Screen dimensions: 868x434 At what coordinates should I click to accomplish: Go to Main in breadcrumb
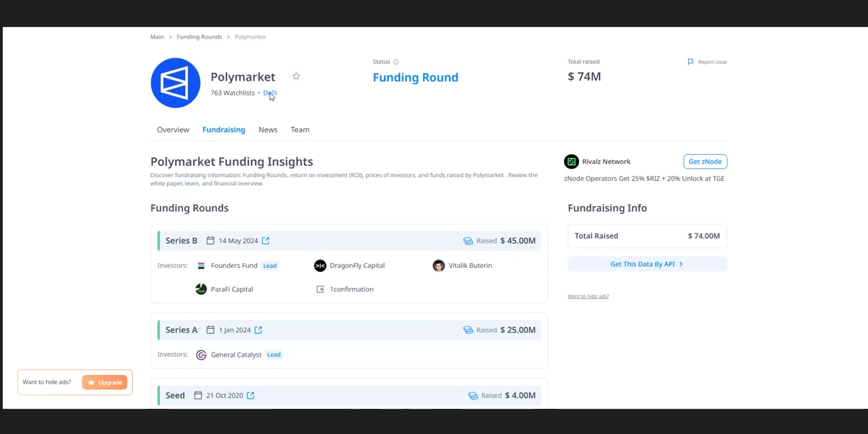(157, 37)
